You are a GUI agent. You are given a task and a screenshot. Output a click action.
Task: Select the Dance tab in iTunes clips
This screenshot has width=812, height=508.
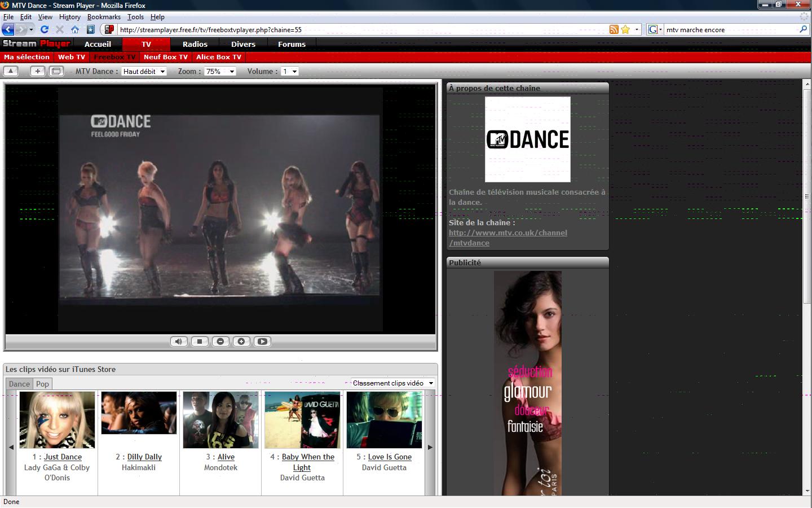click(x=19, y=384)
